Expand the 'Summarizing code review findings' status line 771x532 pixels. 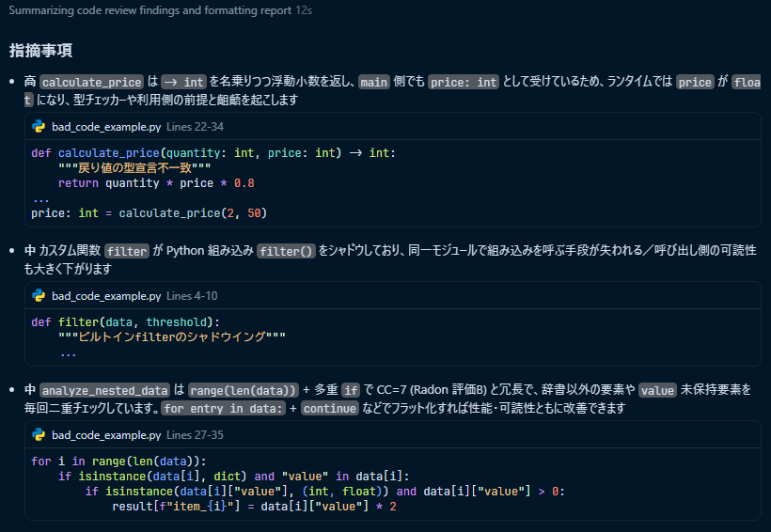(x=160, y=10)
